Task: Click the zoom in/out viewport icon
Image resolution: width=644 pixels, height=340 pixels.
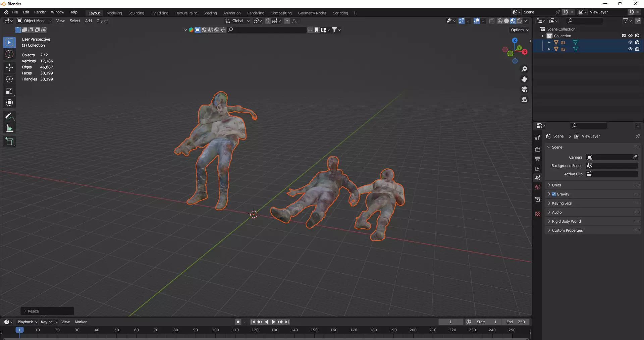Action: (524, 69)
